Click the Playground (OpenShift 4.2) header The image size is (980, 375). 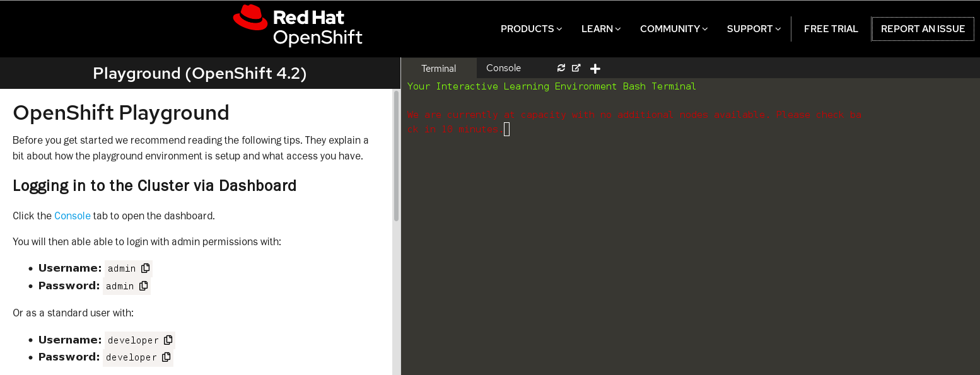tap(200, 74)
